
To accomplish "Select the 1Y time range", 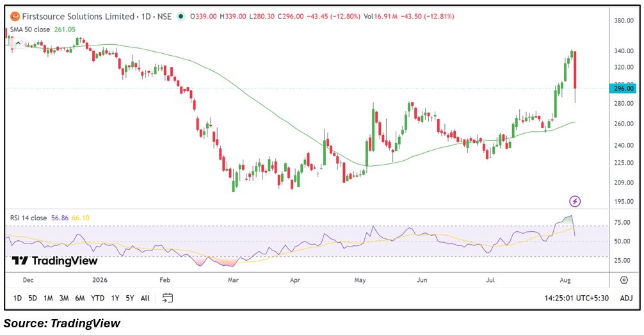I will click(x=115, y=298).
